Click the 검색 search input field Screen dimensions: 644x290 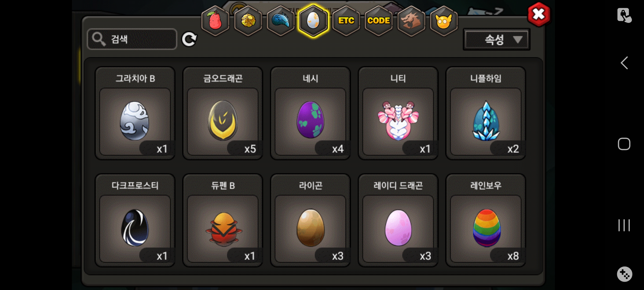132,39
